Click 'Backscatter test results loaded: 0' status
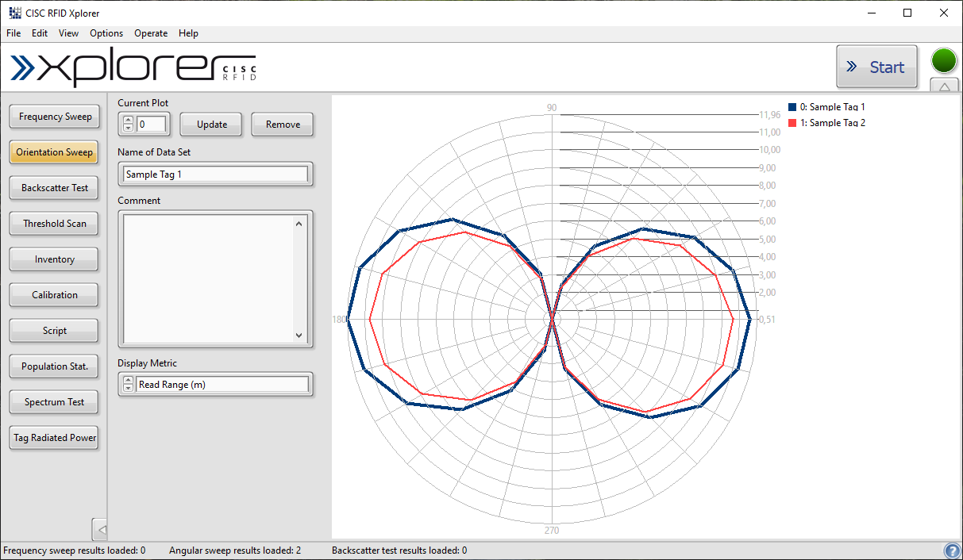The height and width of the screenshot is (560, 963). tap(399, 550)
